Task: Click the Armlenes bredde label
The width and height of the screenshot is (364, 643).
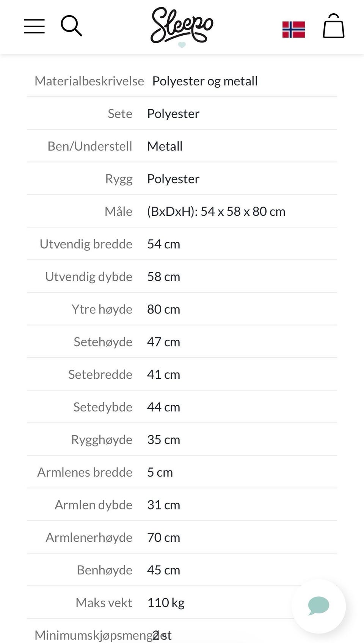Action: point(85,472)
